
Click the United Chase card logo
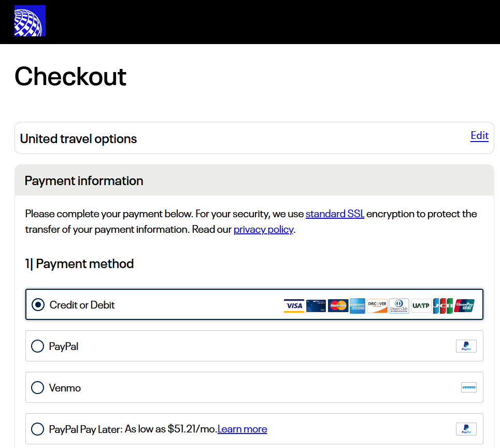(x=316, y=306)
